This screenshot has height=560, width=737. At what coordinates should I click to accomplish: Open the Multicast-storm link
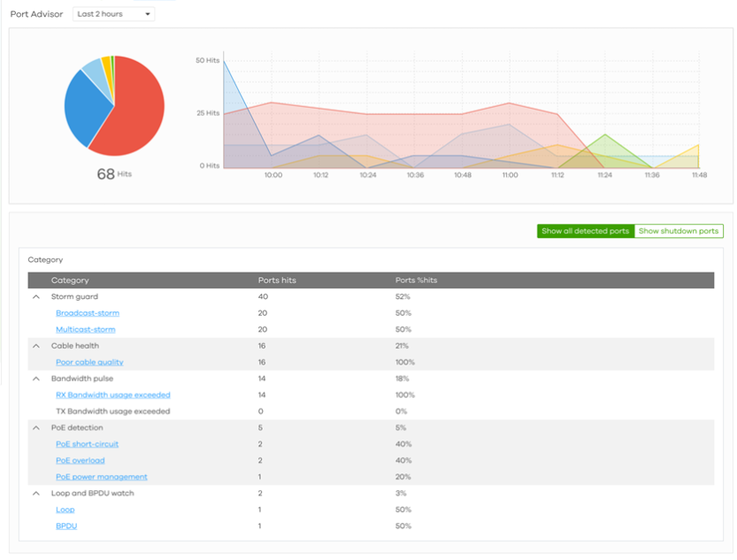click(x=85, y=329)
